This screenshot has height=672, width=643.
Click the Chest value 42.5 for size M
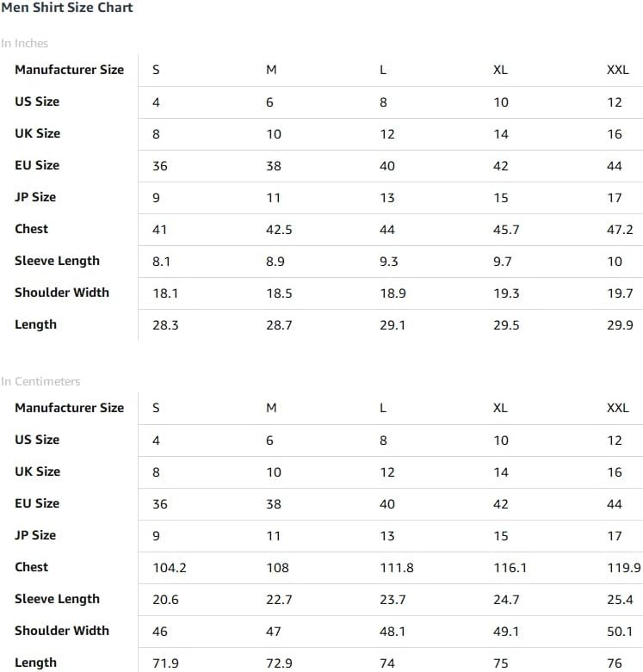(279, 230)
